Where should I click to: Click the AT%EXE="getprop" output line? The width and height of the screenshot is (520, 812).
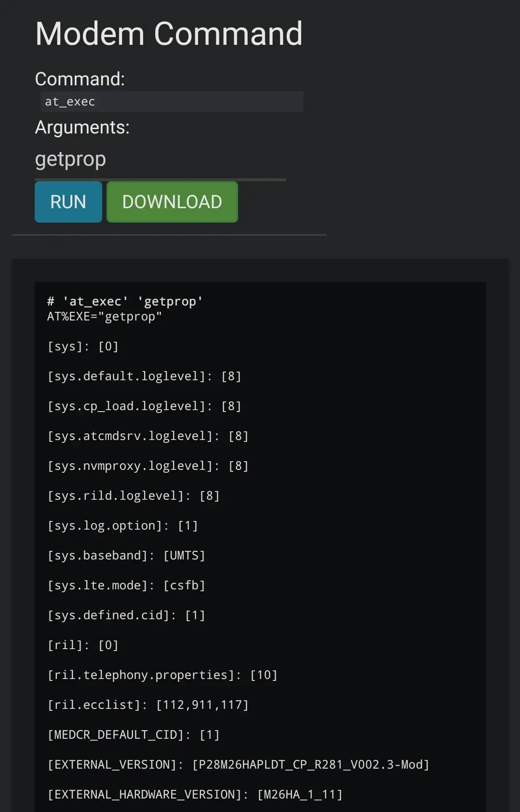(105, 317)
